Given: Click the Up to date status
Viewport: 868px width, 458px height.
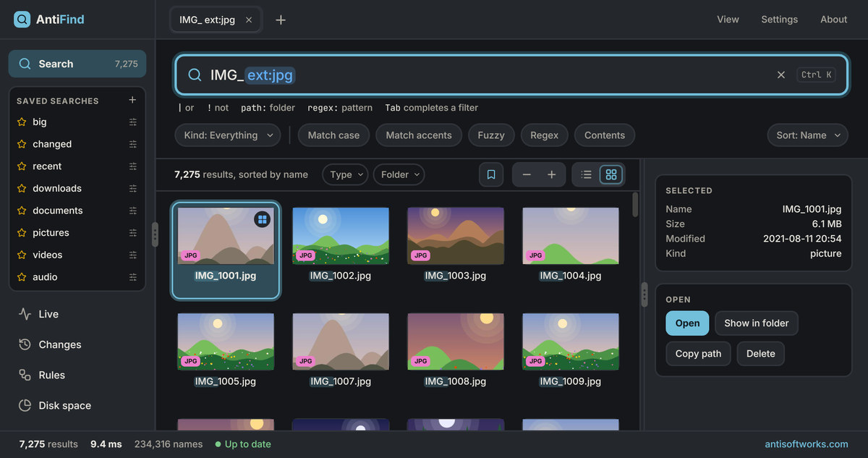Looking at the screenshot, I should pyautogui.click(x=243, y=444).
